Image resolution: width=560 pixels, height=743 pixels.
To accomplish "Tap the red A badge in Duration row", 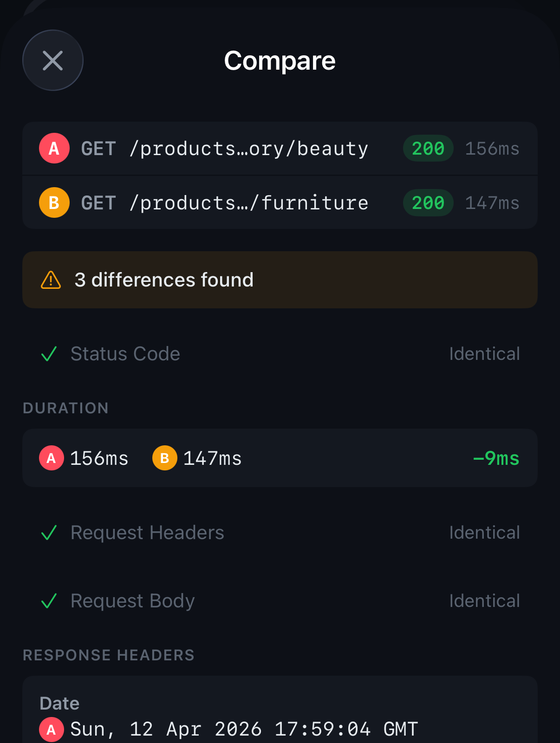I will (52, 458).
